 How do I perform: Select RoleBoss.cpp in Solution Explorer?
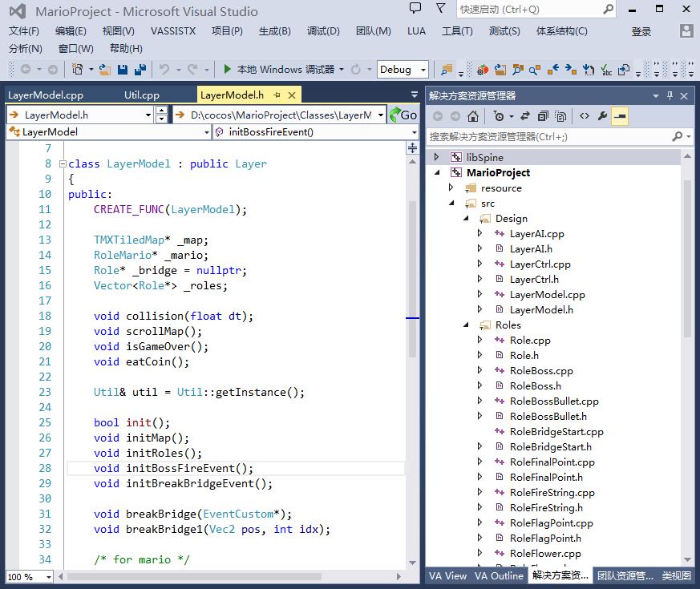(x=541, y=371)
